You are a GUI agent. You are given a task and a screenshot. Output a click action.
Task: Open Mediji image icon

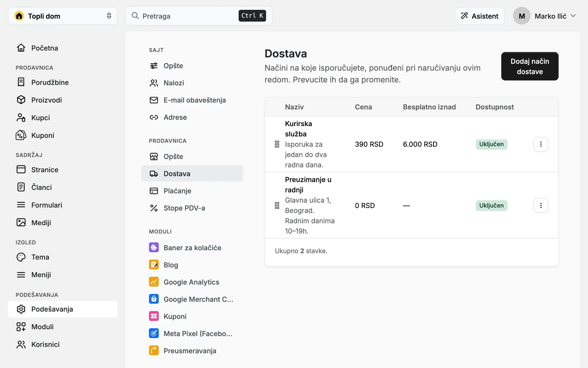(21, 223)
